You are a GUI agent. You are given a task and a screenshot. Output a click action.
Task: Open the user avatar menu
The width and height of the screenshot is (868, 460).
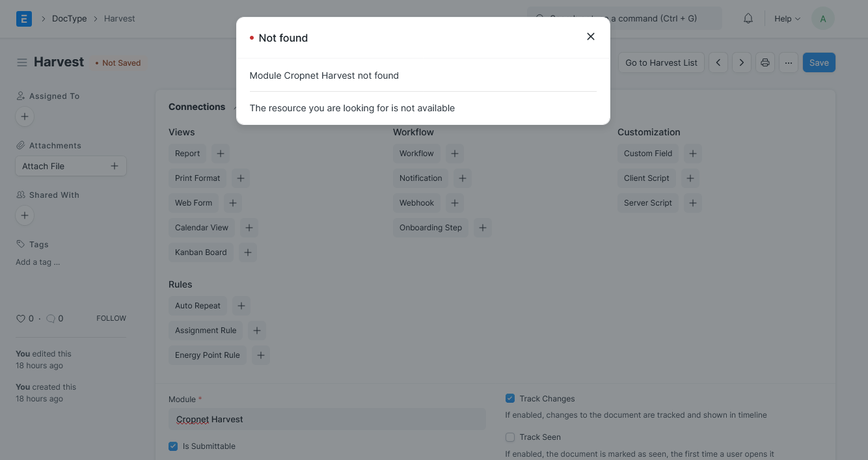(x=823, y=18)
